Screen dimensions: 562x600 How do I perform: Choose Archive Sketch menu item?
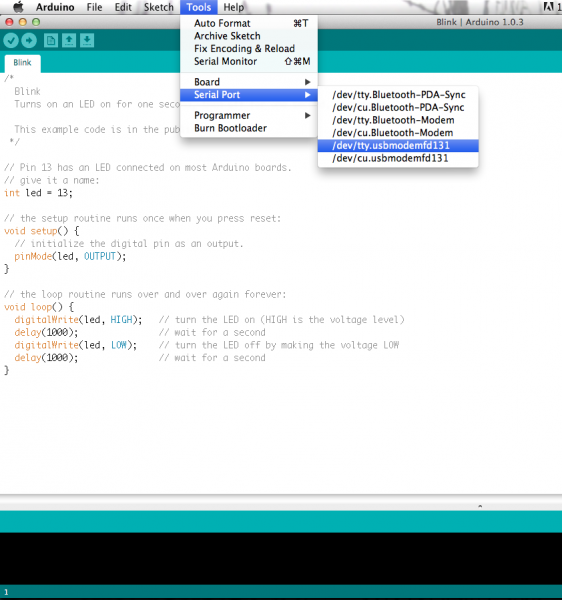pyautogui.click(x=249, y=36)
